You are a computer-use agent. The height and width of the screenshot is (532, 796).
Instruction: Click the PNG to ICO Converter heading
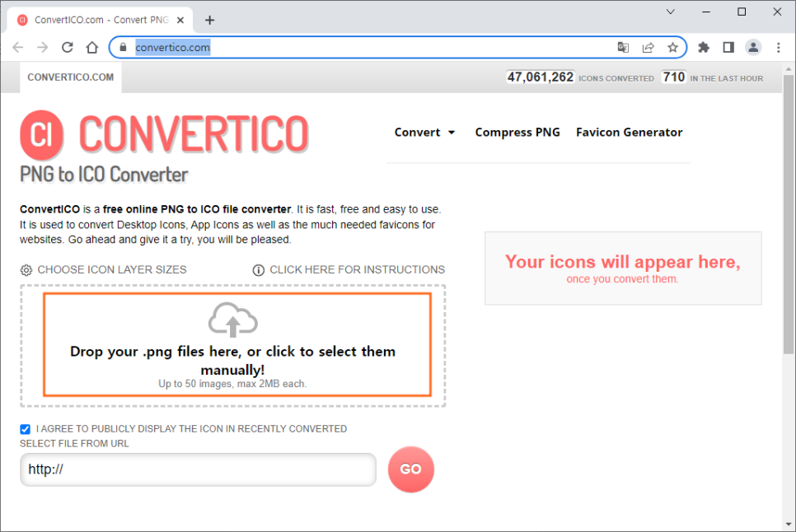[104, 175]
